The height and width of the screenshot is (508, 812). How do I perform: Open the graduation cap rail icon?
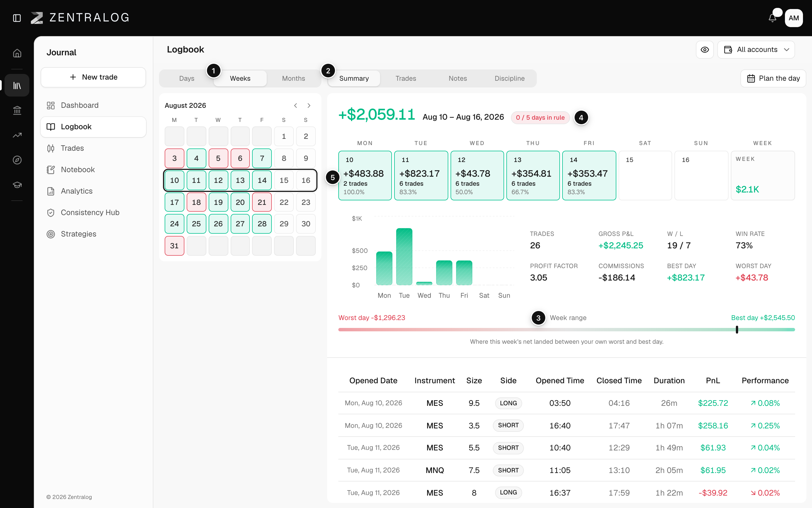click(x=17, y=185)
